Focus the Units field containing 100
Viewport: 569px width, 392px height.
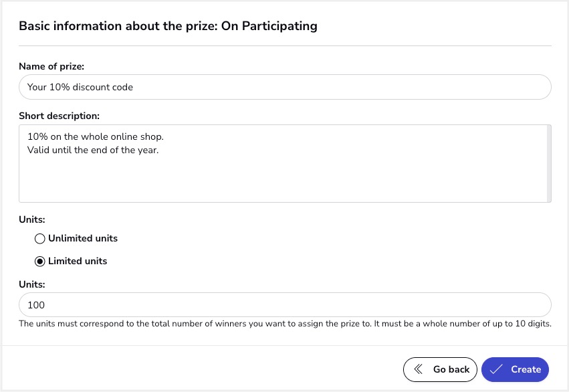tap(285, 305)
